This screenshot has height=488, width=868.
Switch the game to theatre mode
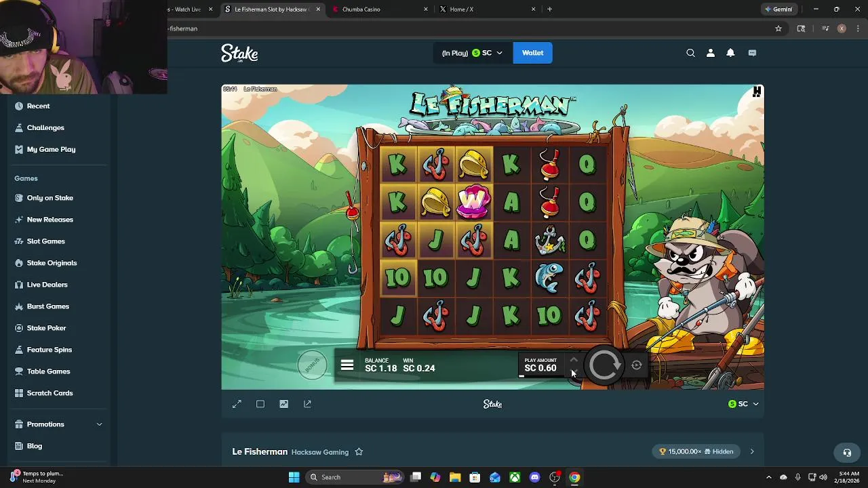260,404
